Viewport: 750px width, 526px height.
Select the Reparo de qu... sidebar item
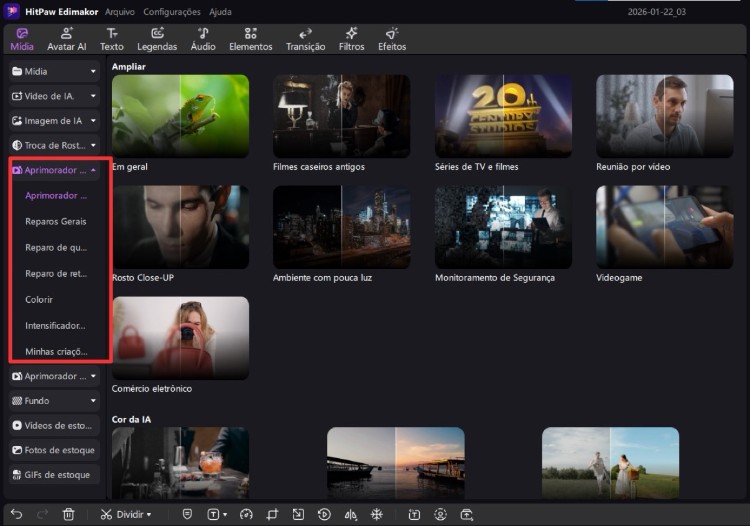click(x=56, y=248)
